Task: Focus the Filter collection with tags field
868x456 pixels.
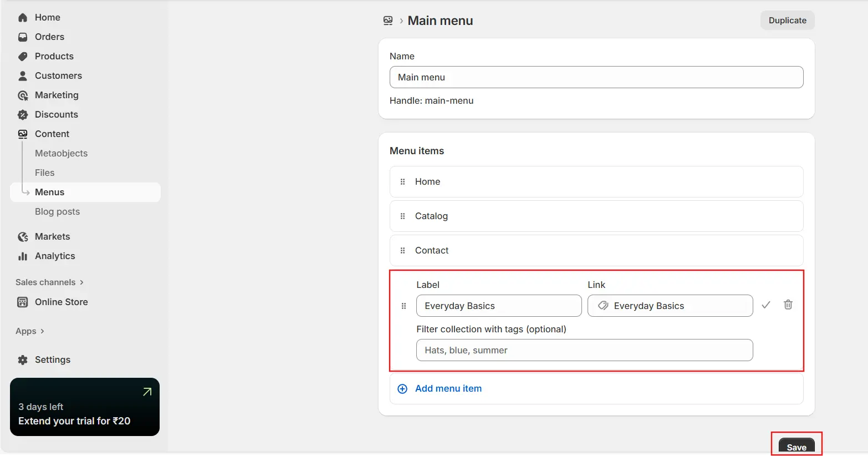Action: pyautogui.click(x=584, y=350)
